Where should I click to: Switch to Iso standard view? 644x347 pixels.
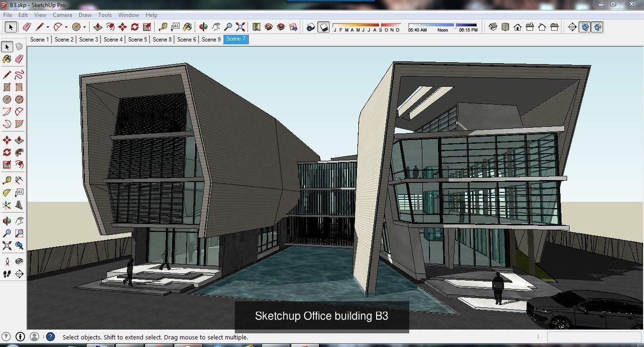[493, 27]
